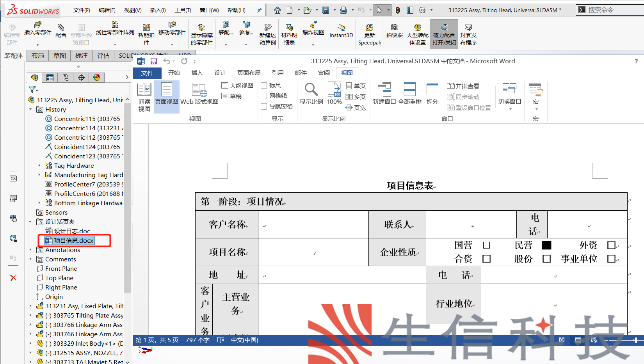Image resolution: width=644 pixels, height=364 pixels.
Task: Open Word's 页面布局 tab
Action: point(249,73)
